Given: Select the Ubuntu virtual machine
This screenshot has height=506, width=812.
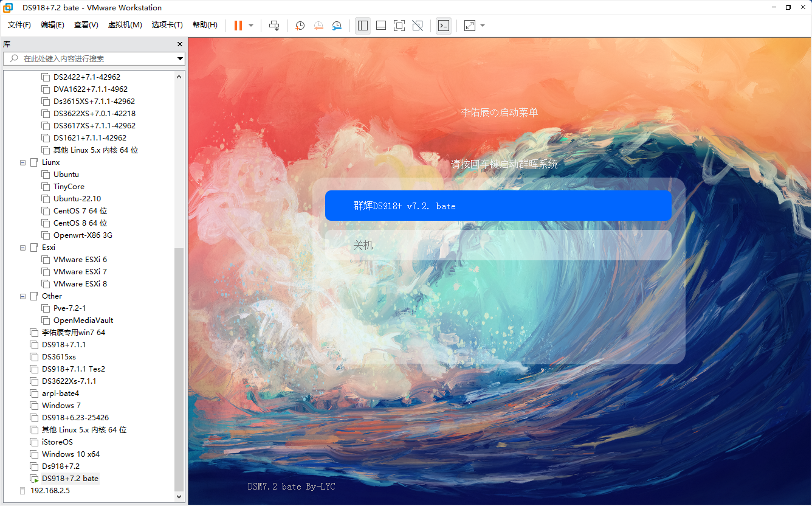Looking at the screenshot, I should coord(66,175).
